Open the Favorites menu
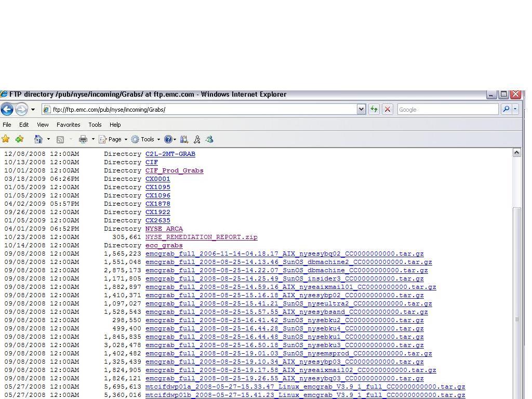This screenshot has height=399, width=532. coord(68,125)
